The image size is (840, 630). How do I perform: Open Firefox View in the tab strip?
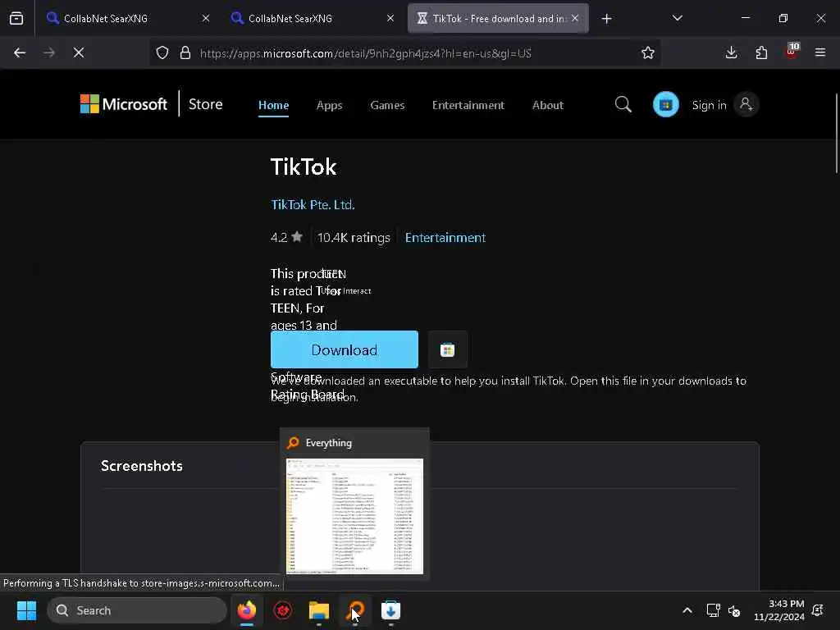tap(16, 18)
